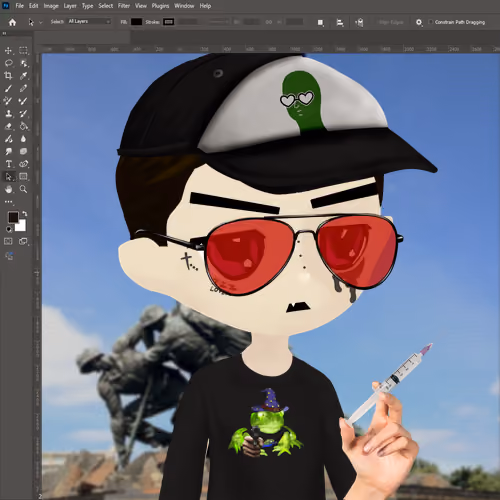Select the Hand tool

(x=8, y=189)
